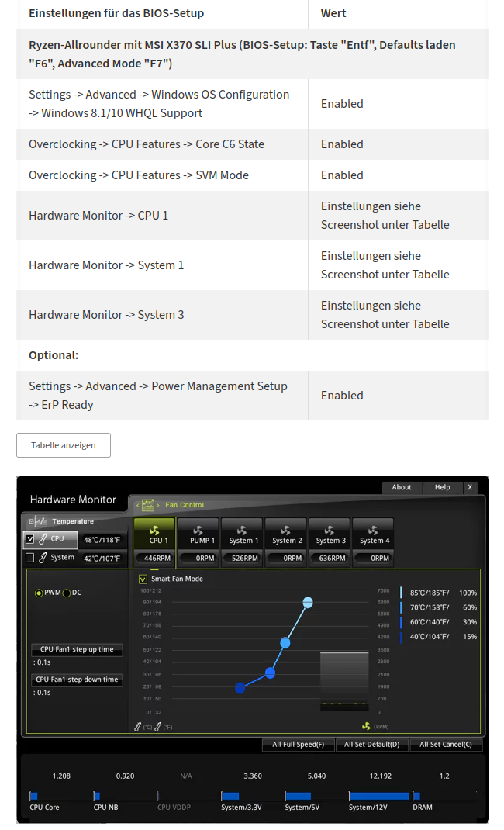Click CPU Fan1 step up time

tap(77, 650)
